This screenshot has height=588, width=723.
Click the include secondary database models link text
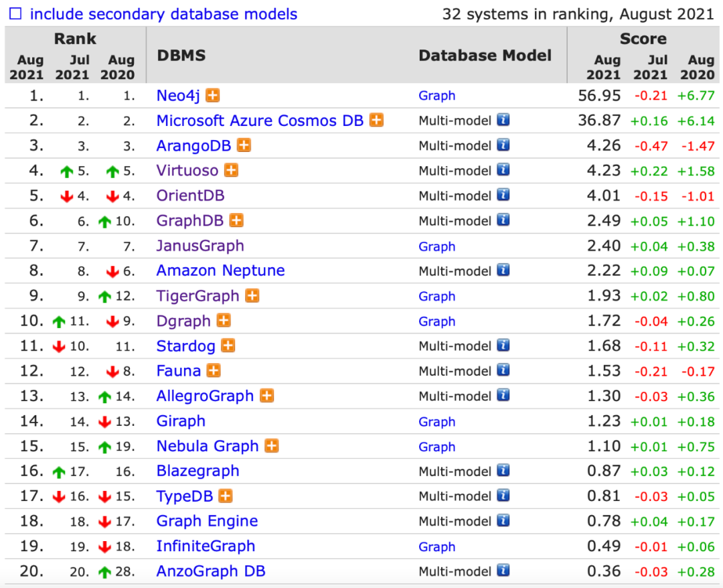pyautogui.click(x=164, y=14)
